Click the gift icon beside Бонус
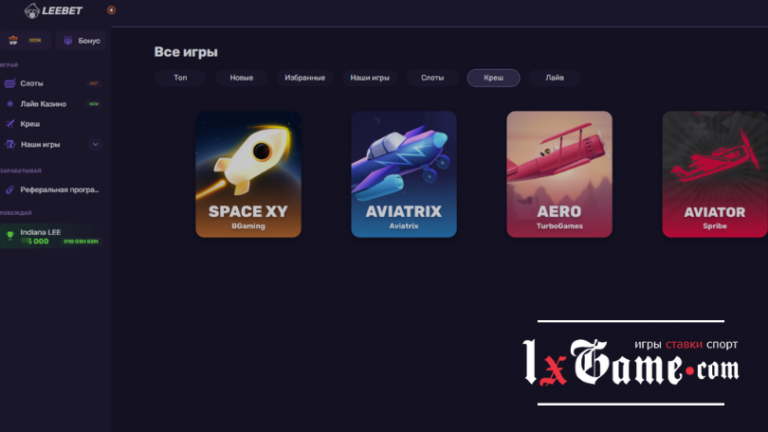This screenshot has height=432, width=768. (x=68, y=41)
